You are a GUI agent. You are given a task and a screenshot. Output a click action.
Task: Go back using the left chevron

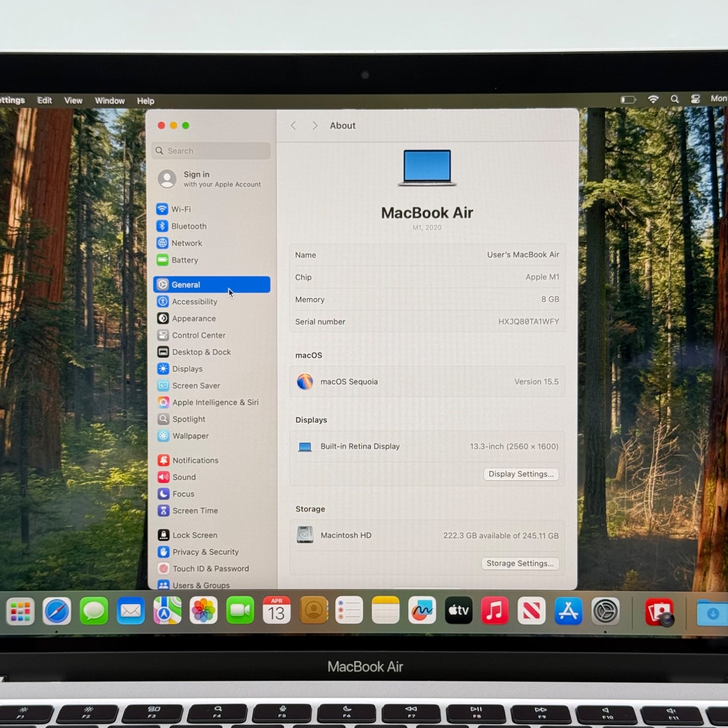294,125
